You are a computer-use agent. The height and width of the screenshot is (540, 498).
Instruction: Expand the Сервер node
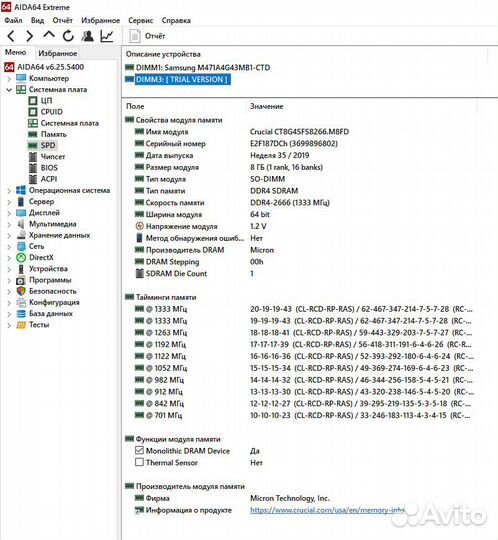9,201
